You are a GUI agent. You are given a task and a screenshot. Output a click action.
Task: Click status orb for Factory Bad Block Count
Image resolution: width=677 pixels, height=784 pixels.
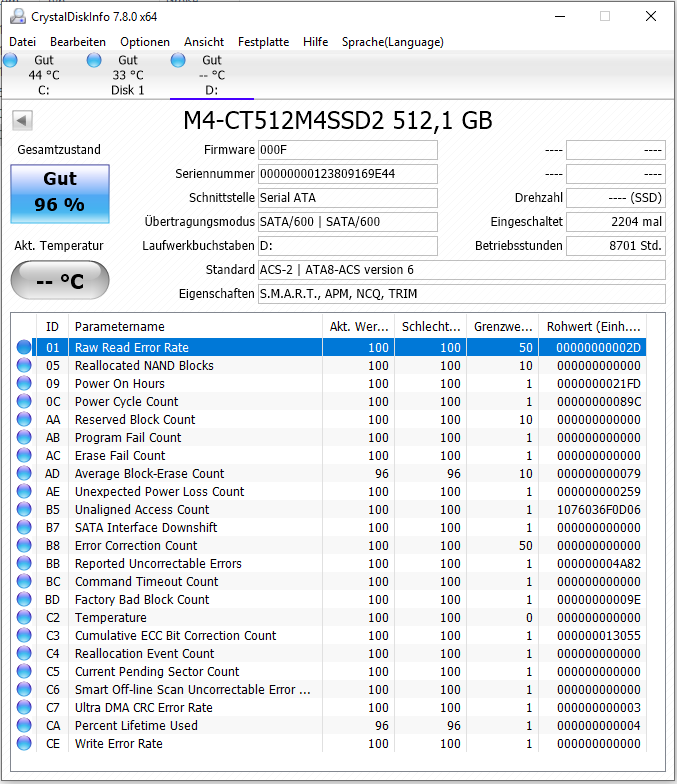tap(24, 600)
